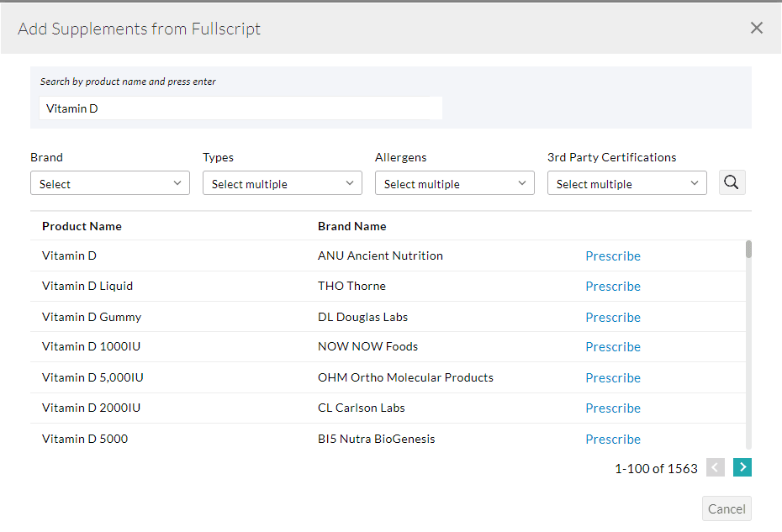The image size is (782, 532).
Task: Click the product search input field
Action: [240, 108]
